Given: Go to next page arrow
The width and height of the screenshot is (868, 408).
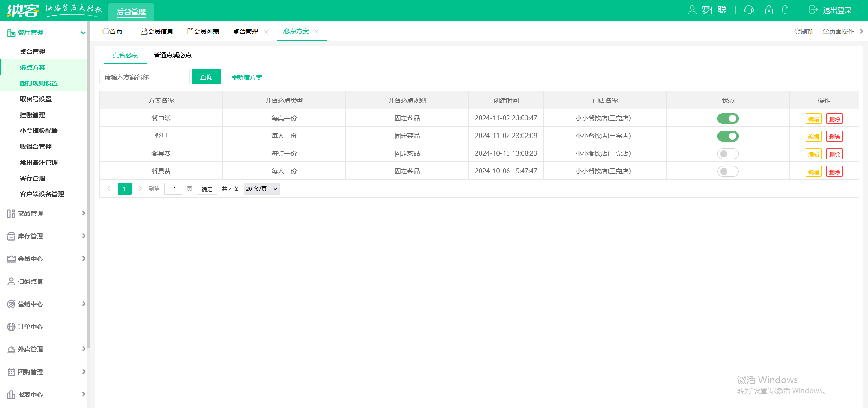Looking at the screenshot, I should click(x=140, y=189).
